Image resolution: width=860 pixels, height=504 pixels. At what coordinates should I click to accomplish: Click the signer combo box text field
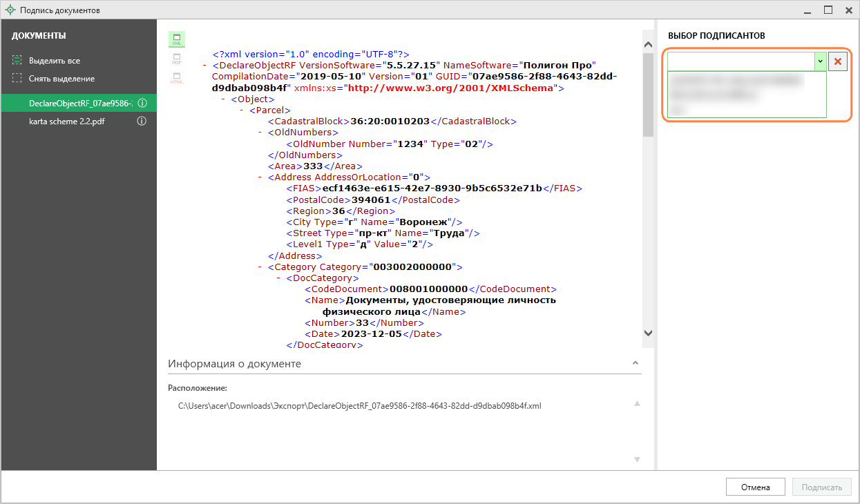coord(740,61)
